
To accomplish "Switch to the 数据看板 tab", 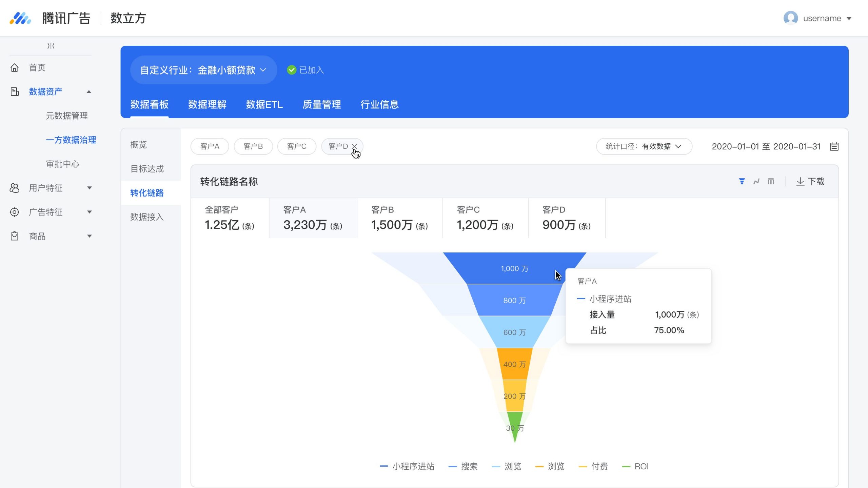I will (150, 104).
